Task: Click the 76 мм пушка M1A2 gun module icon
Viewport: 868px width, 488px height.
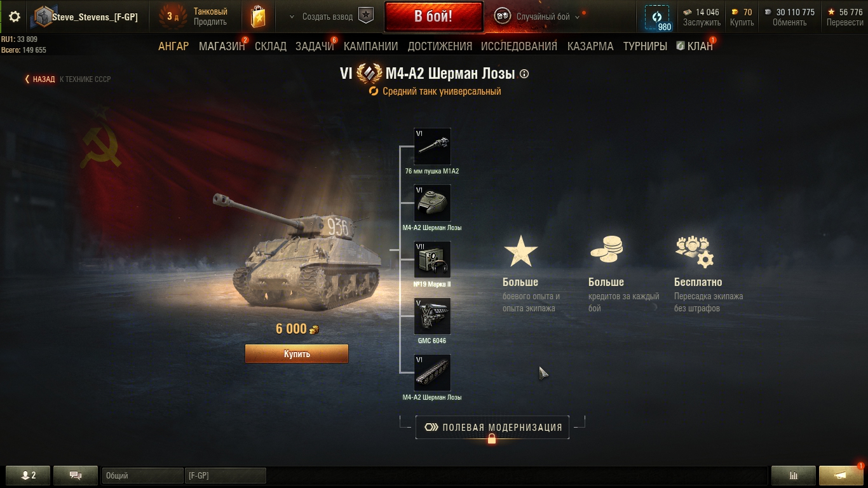Action: pyautogui.click(x=432, y=147)
